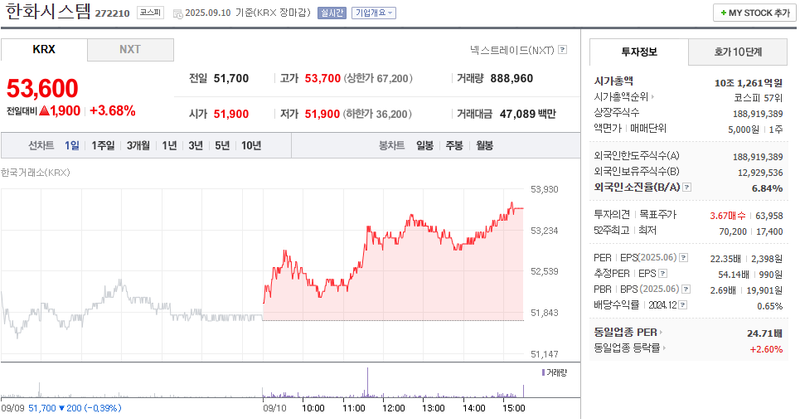Viewport: 800px width, 419px height.
Task: Click the 11:00 marker on the time axis
Action: click(354, 408)
